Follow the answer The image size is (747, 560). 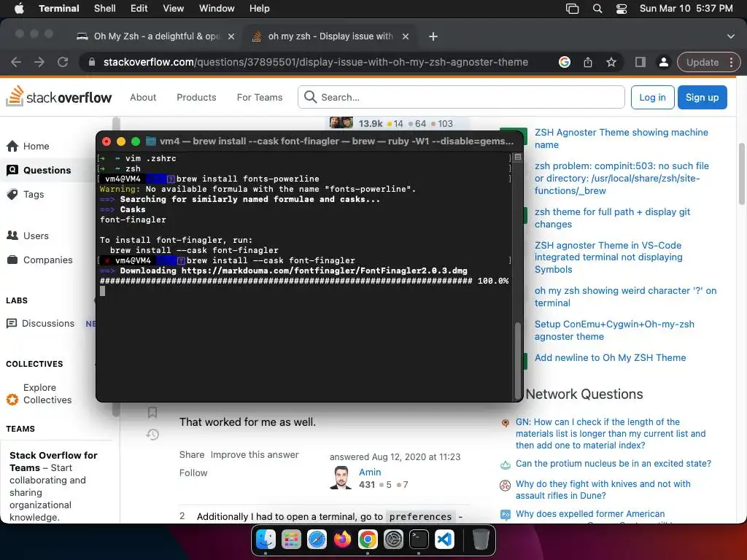point(193,472)
